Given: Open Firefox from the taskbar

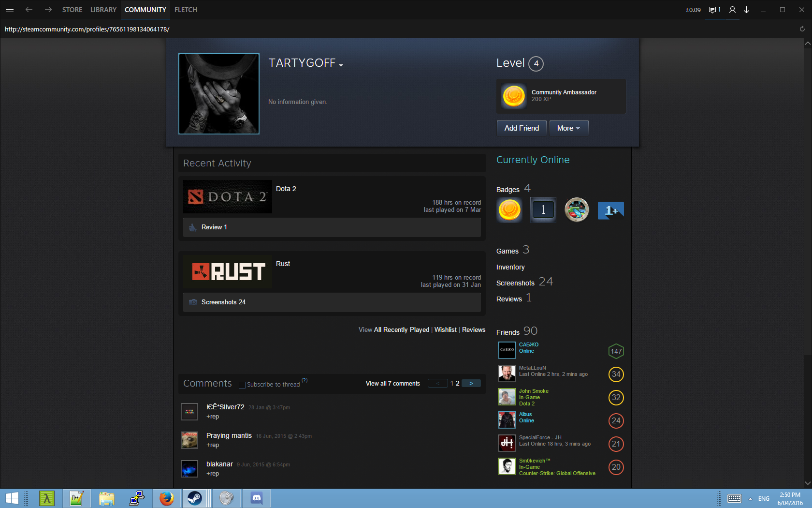Looking at the screenshot, I should [x=166, y=498].
